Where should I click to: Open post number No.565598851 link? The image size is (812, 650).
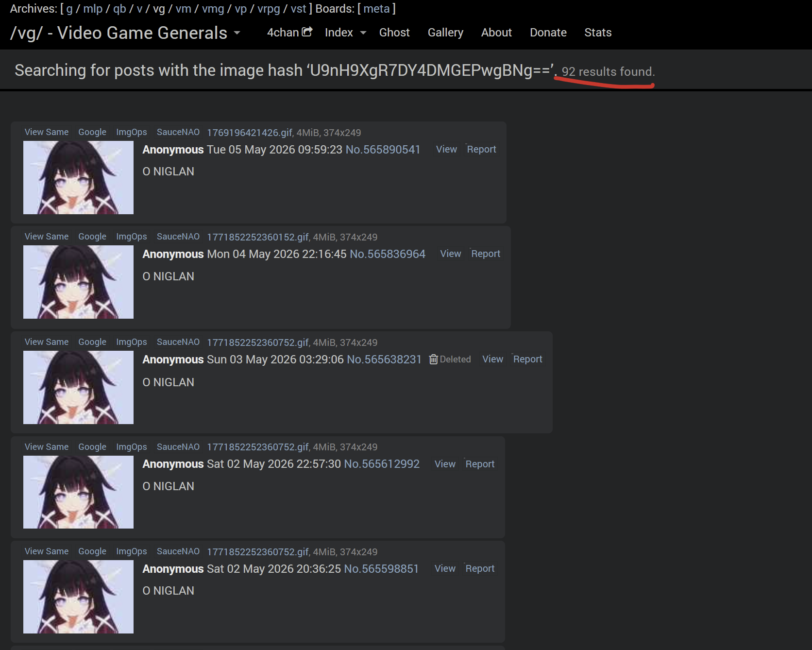click(x=381, y=569)
